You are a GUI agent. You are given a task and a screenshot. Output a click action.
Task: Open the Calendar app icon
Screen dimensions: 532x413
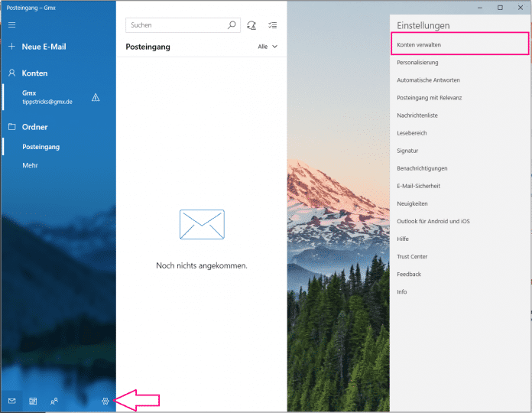click(x=33, y=401)
